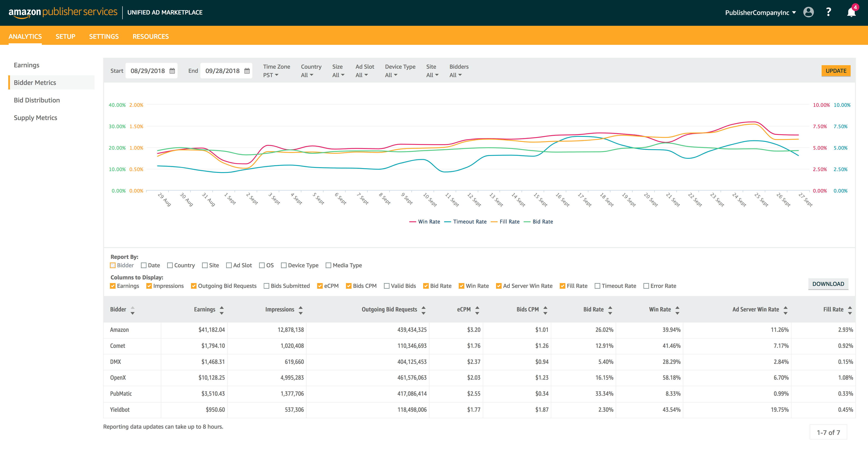Check the Date report-by checkbox
The image size is (868, 457).
click(144, 265)
